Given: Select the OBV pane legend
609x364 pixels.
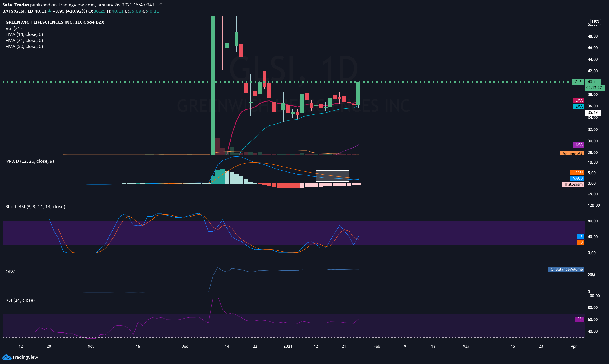Looking at the screenshot, I should [10, 272].
